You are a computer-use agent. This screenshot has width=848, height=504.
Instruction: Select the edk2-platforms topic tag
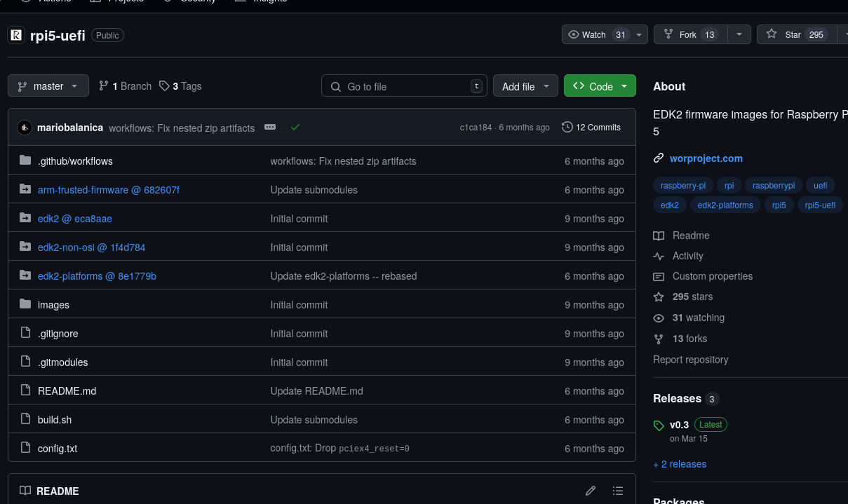pyautogui.click(x=725, y=205)
